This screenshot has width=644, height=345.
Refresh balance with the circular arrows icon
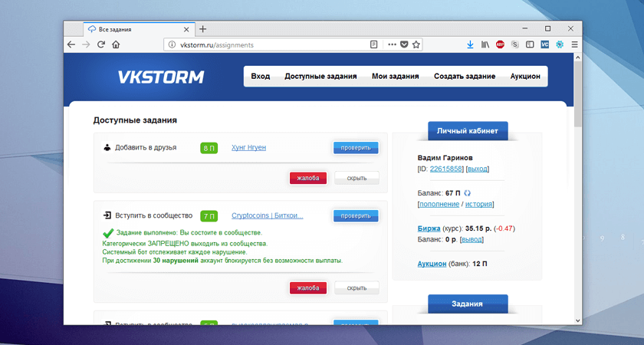point(467,193)
